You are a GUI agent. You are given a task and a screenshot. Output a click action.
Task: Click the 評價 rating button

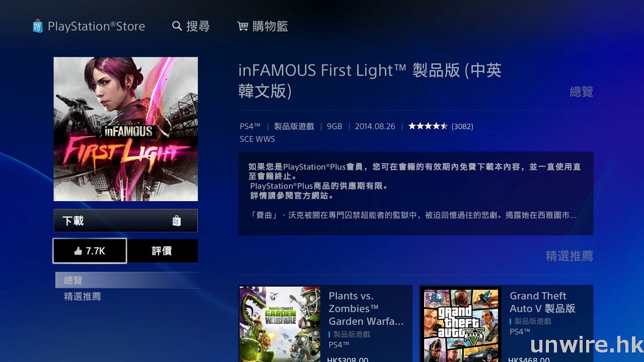[x=162, y=251]
